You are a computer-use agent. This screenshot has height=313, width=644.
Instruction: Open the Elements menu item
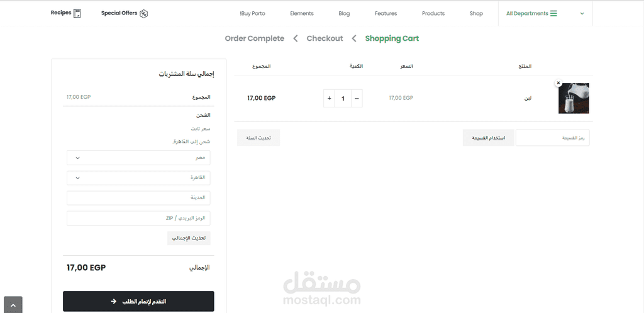coord(302,14)
